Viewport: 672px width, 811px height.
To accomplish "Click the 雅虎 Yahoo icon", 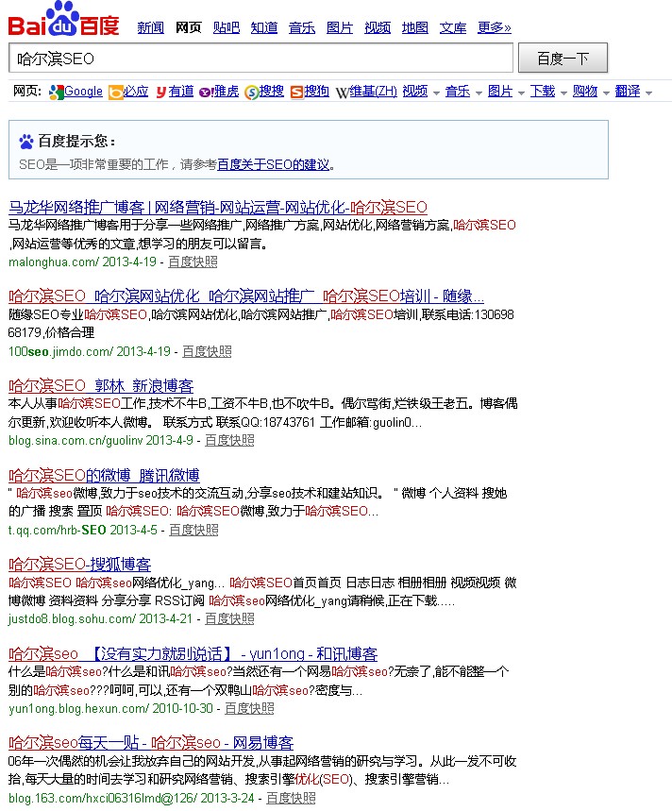I will 207,93.
